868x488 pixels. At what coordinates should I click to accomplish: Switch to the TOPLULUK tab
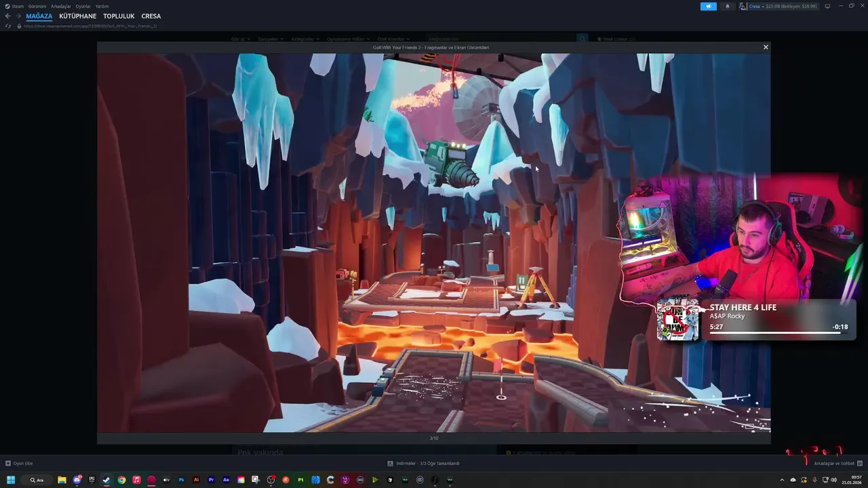tap(119, 16)
